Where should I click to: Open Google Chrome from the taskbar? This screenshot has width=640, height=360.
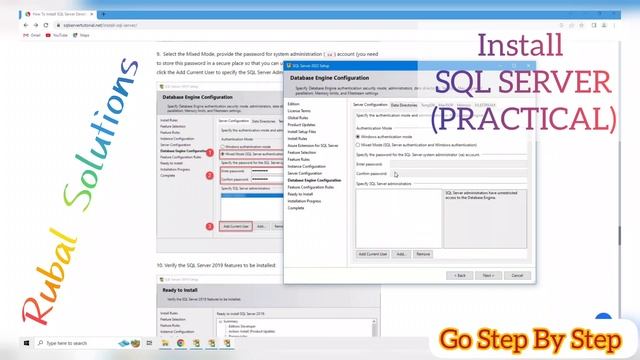click(x=180, y=343)
